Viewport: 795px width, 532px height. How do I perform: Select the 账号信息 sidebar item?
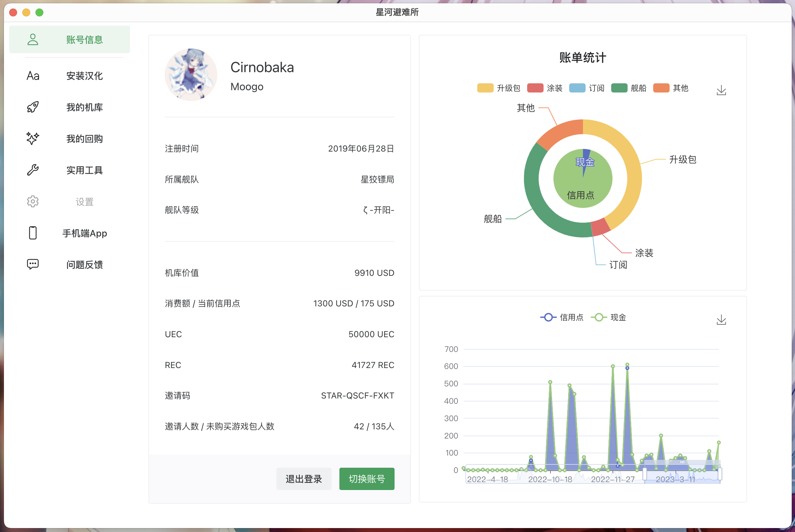coord(70,40)
